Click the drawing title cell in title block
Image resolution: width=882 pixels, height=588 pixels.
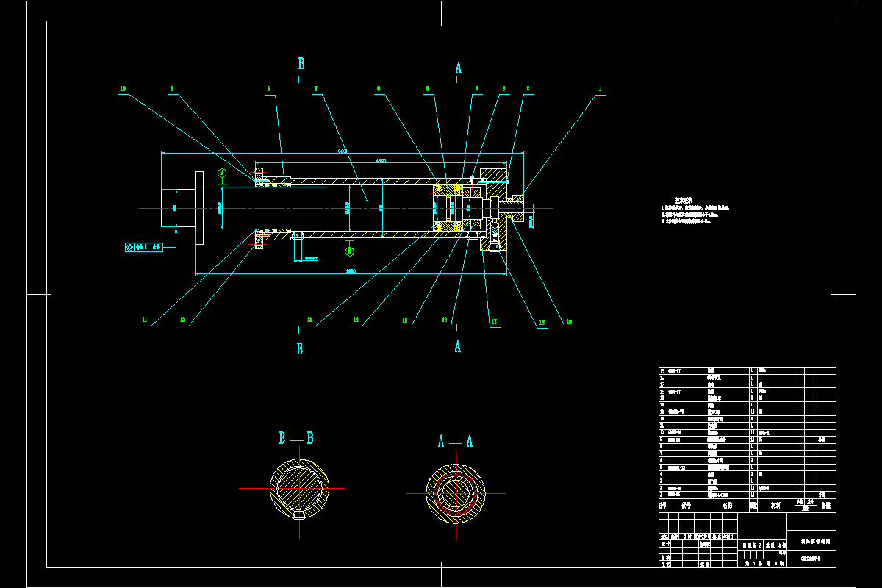811,541
